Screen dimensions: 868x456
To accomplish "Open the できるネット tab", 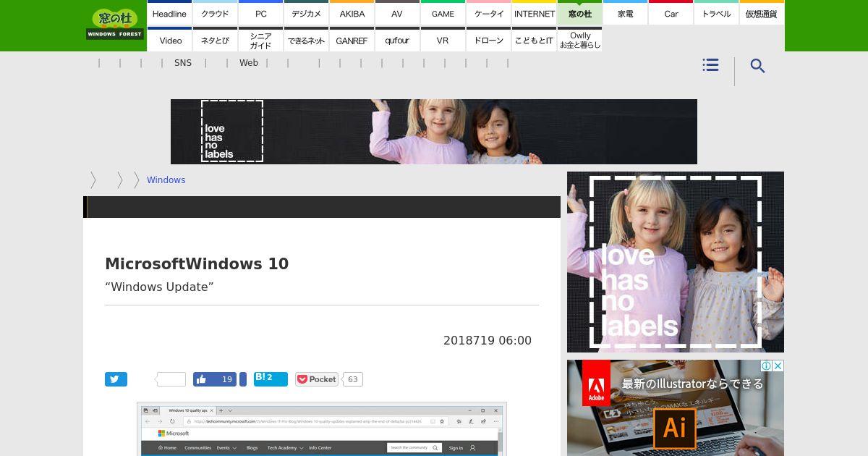I will click(306, 40).
